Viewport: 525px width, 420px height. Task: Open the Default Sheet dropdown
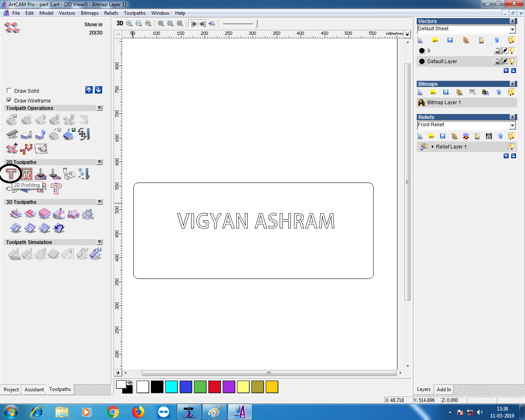(x=512, y=29)
